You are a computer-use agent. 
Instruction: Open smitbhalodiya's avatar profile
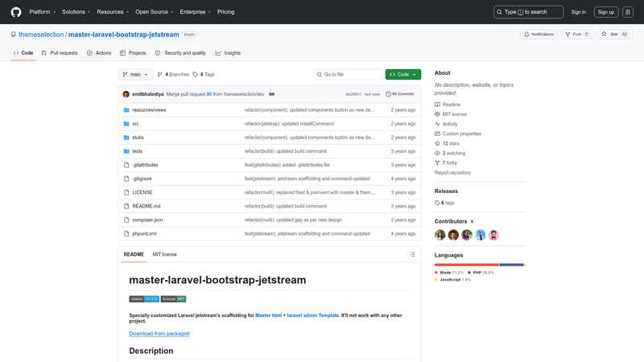click(x=126, y=94)
